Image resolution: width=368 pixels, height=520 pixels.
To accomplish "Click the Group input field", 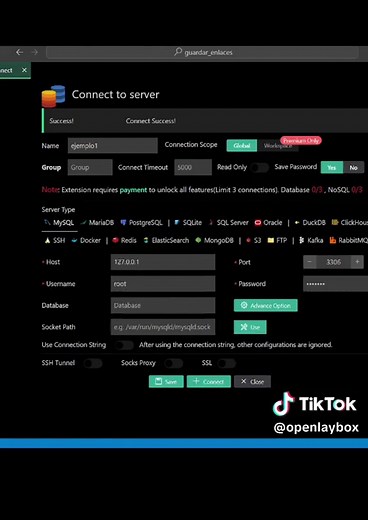I will [x=90, y=167].
